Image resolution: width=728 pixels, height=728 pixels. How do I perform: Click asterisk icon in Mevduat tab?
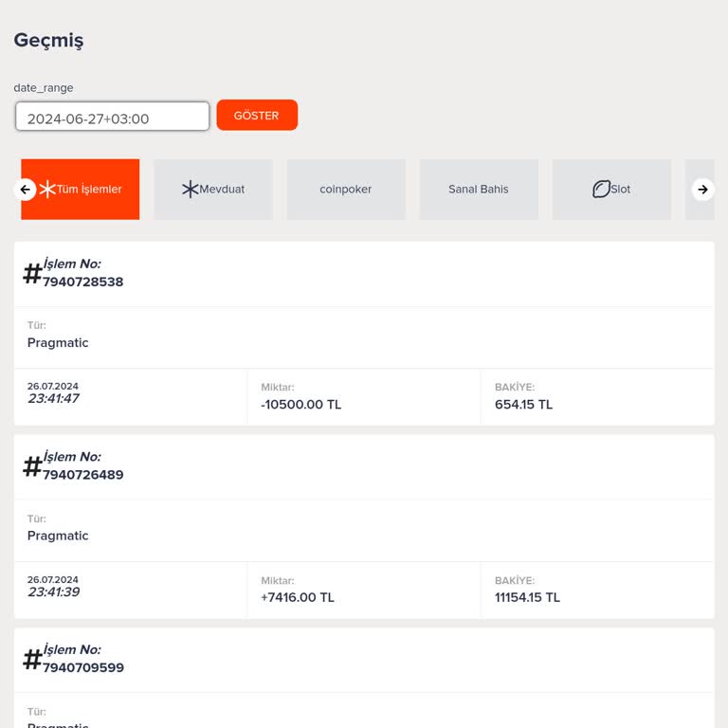tap(190, 190)
